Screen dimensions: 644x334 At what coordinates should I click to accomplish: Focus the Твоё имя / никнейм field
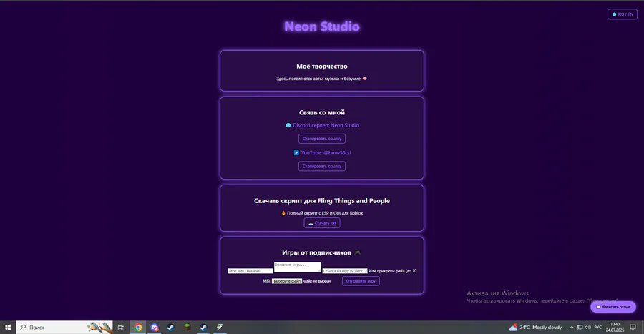(250, 271)
